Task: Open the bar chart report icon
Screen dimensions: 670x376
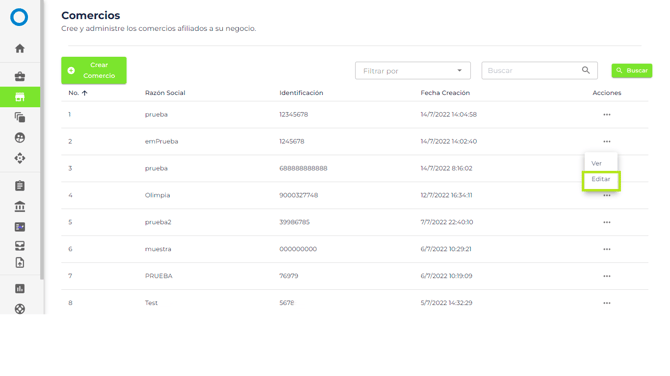Action: [x=20, y=288]
